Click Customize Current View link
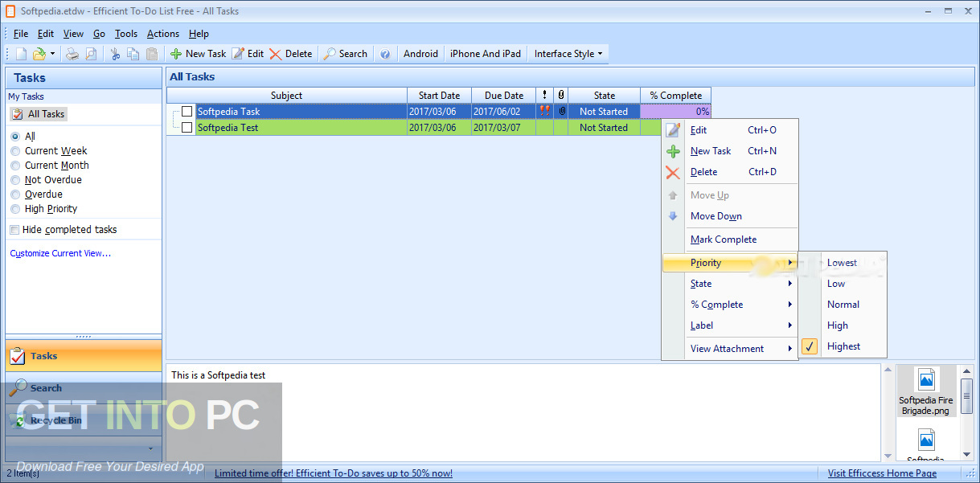980x483 pixels. pos(60,253)
